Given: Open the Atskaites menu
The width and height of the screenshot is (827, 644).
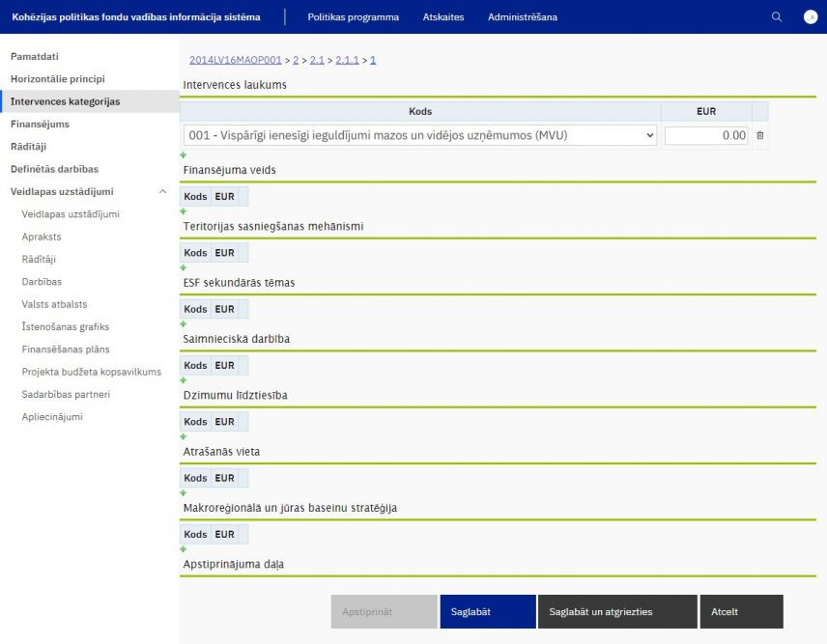Looking at the screenshot, I should coord(442,16).
